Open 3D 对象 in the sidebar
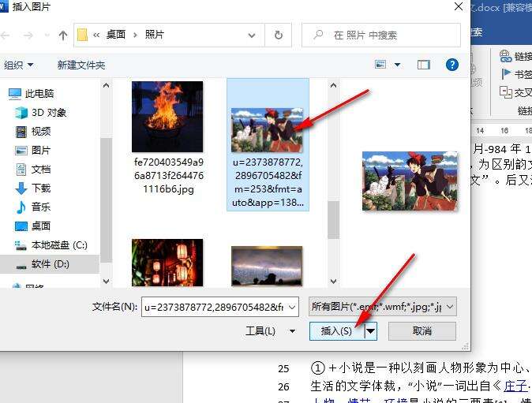Image resolution: width=532 pixels, height=403 pixels. click(x=48, y=112)
